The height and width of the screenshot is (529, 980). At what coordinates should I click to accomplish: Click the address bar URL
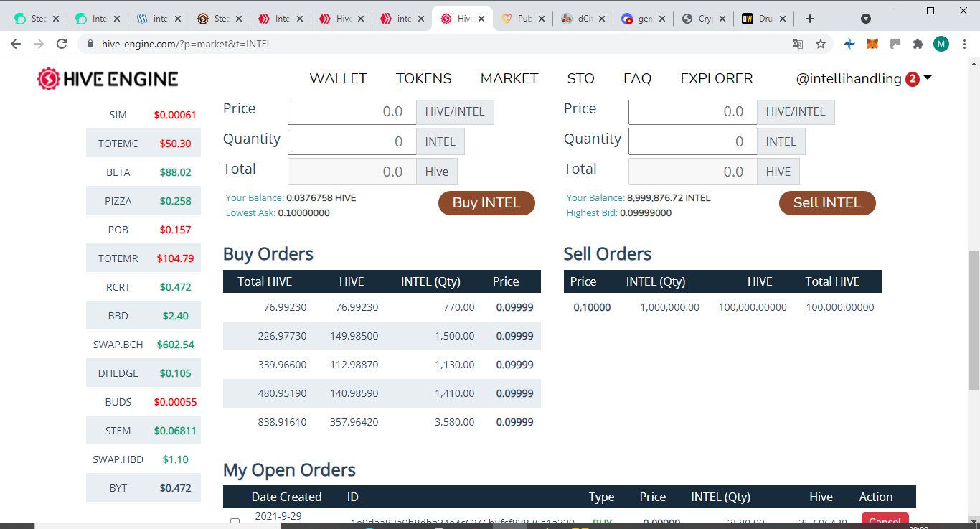(187, 44)
